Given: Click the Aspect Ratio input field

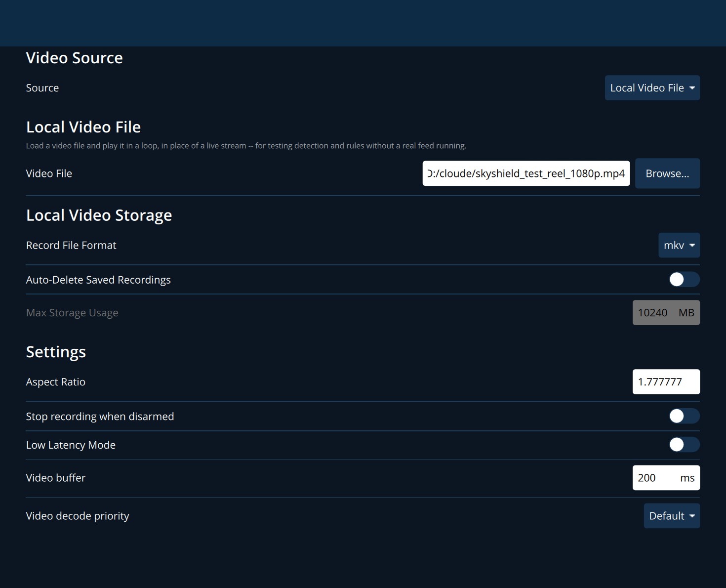Looking at the screenshot, I should click(x=666, y=382).
